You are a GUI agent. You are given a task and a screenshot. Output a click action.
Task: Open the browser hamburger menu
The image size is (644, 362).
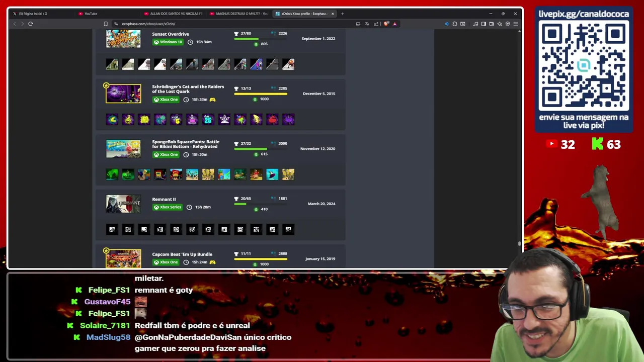pyautogui.click(x=516, y=24)
